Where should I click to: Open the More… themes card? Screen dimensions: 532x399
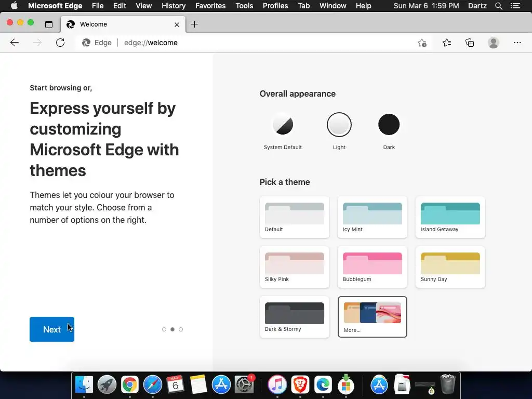coord(372,317)
